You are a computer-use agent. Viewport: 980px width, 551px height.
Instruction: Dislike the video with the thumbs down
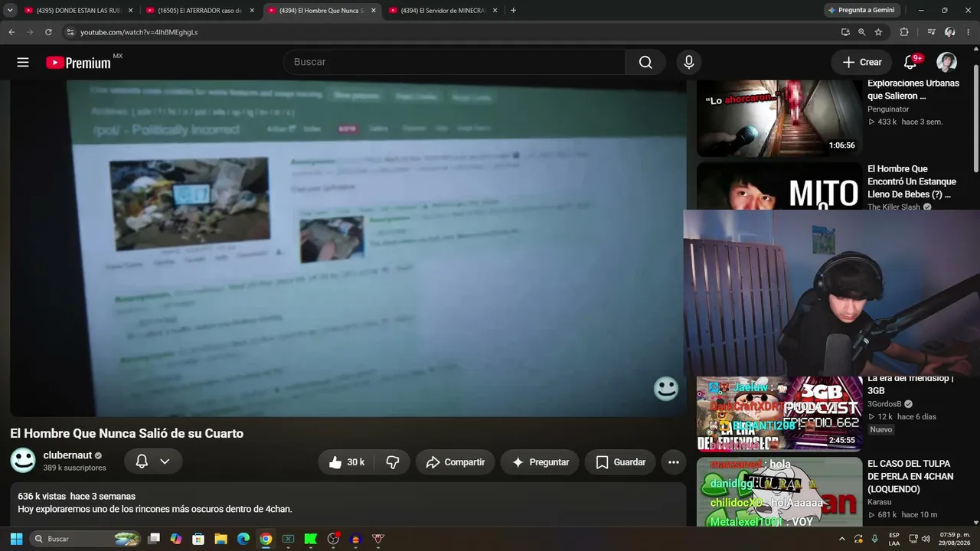pyautogui.click(x=393, y=462)
